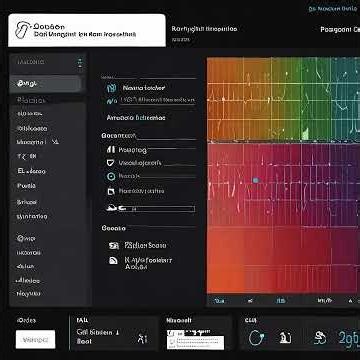Image resolution: width=360 pixels, height=360 pixels.
Task: Click the shoe-shaped icon beside the slider bar
Action: coord(113,208)
